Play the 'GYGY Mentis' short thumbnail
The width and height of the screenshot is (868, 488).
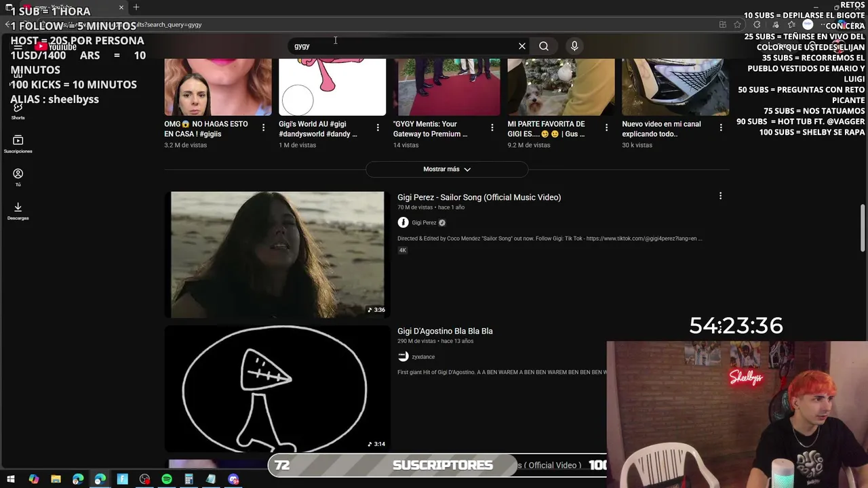[447, 87]
